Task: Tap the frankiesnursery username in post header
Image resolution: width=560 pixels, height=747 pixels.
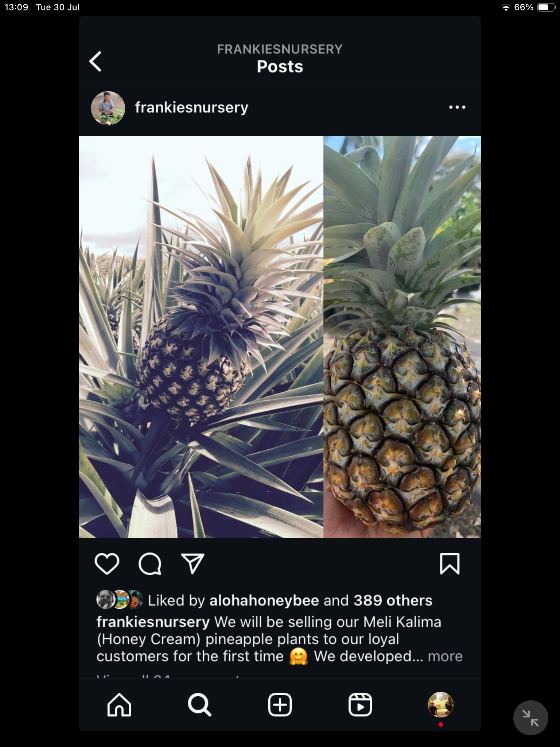Action: coord(191,108)
